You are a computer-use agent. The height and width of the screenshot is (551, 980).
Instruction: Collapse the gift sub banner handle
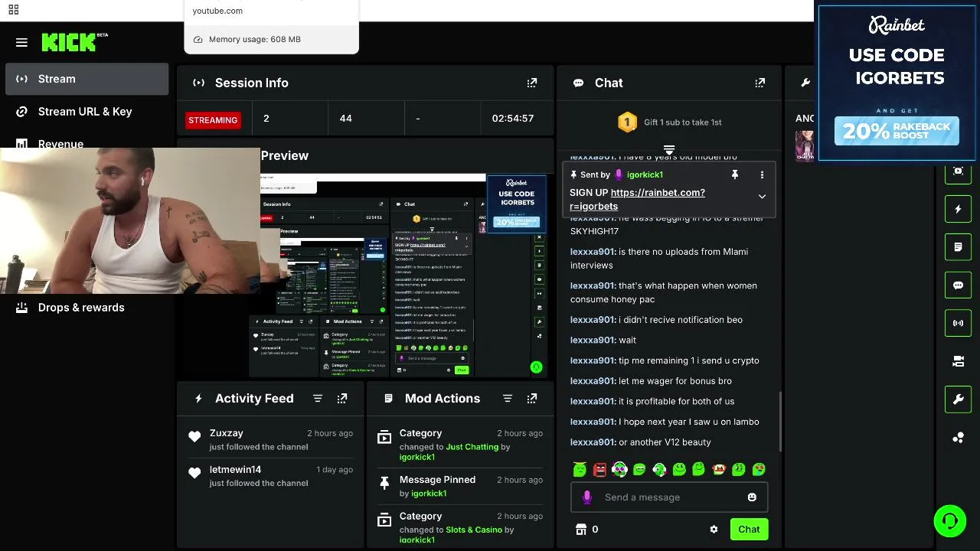pyautogui.click(x=669, y=150)
